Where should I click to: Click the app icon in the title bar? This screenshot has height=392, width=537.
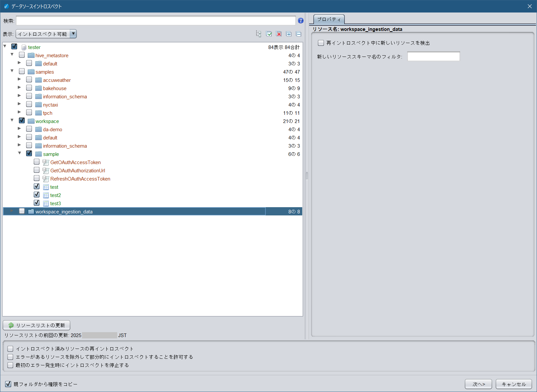click(x=6, y=6)
